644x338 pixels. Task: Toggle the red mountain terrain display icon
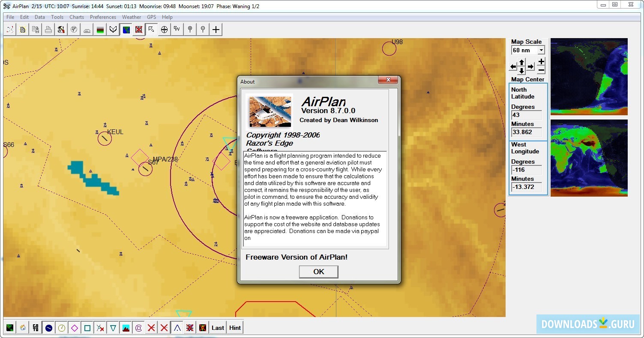point(126,328)
